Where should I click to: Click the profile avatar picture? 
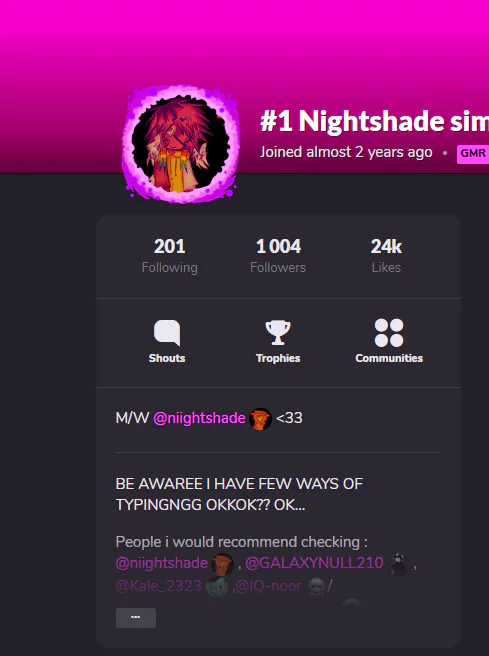180,144
